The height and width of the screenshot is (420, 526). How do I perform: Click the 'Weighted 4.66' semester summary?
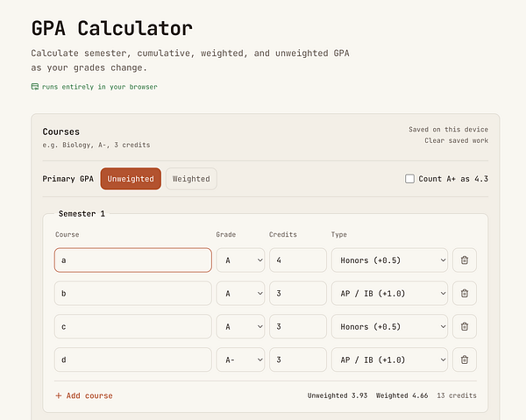(x=402, y=395)
